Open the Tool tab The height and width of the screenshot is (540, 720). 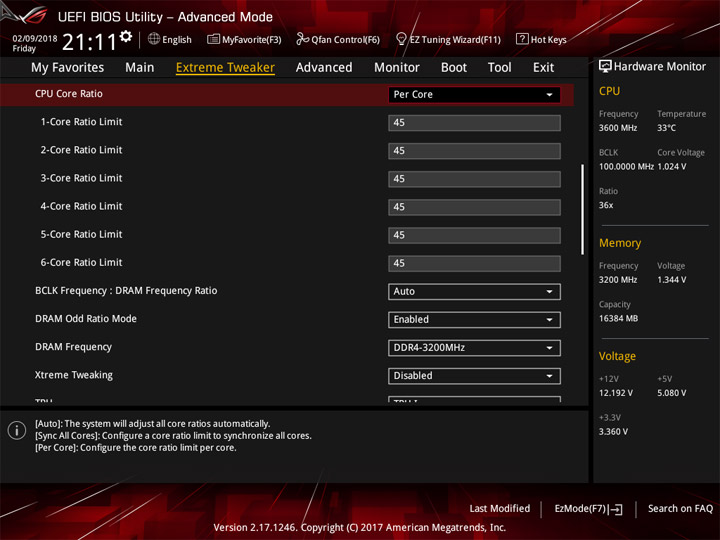(499, 68)
